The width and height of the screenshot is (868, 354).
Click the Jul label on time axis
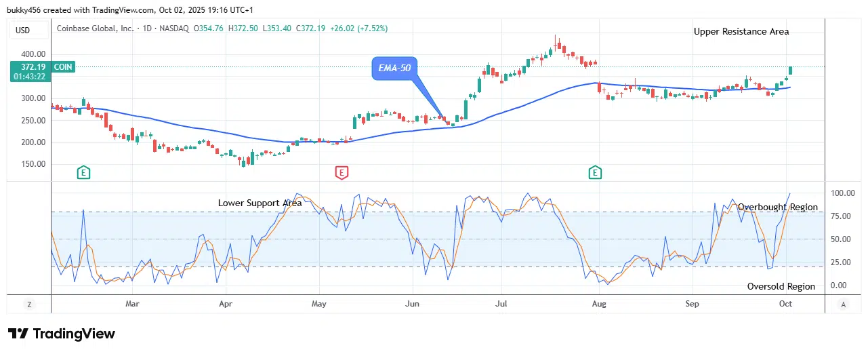click(501, 304)
